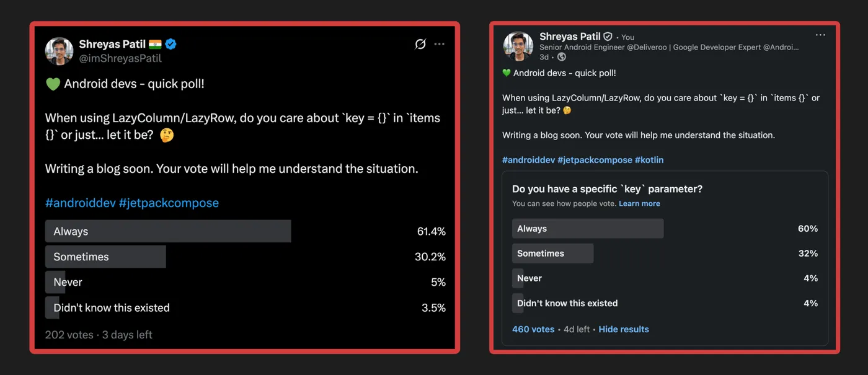Open the tweet's three-dot more menu
Image resolution: width=868 pixels, height=375 pixels.
tap(440, 44)
